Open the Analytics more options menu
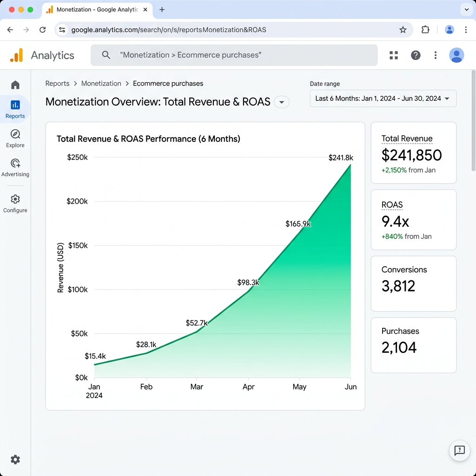Viewport: 476px width, 476px height. 436,55
